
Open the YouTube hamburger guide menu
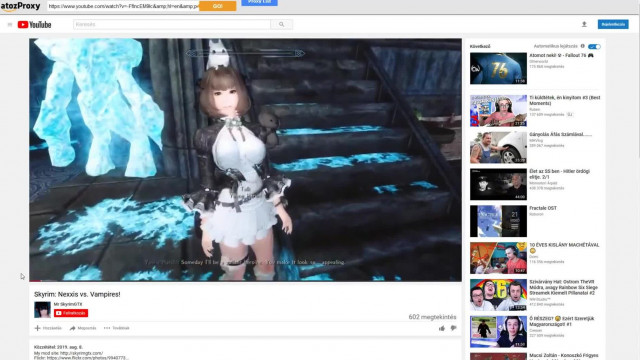coord(10,25)
